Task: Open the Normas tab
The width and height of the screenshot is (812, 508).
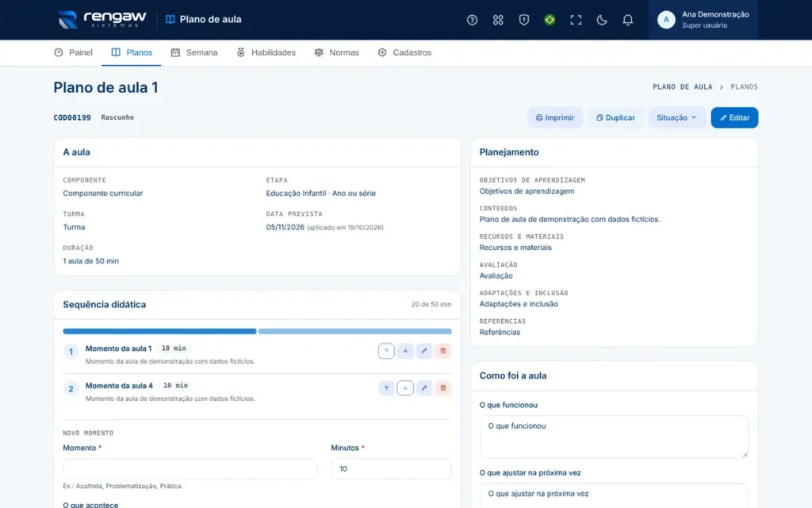Action: pos(336,52)
